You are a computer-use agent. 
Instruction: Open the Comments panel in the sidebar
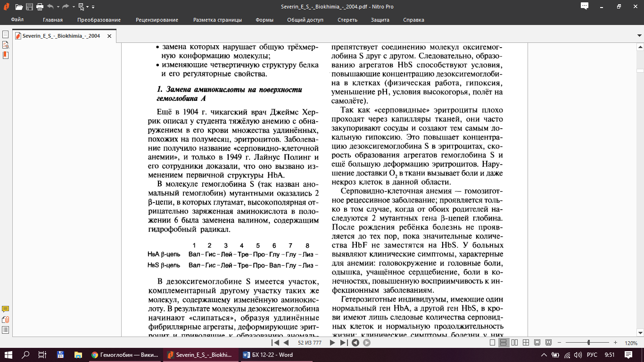tap(6, 309)
